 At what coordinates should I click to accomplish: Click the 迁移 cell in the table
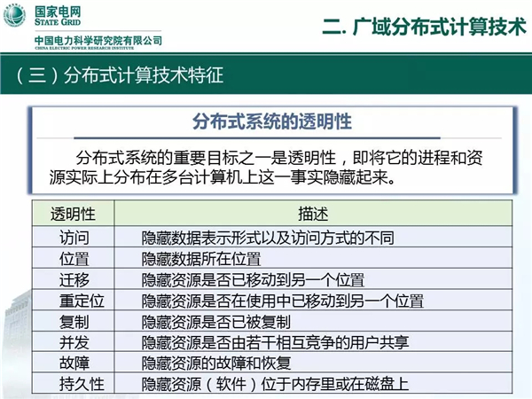(x=74, y=279)
